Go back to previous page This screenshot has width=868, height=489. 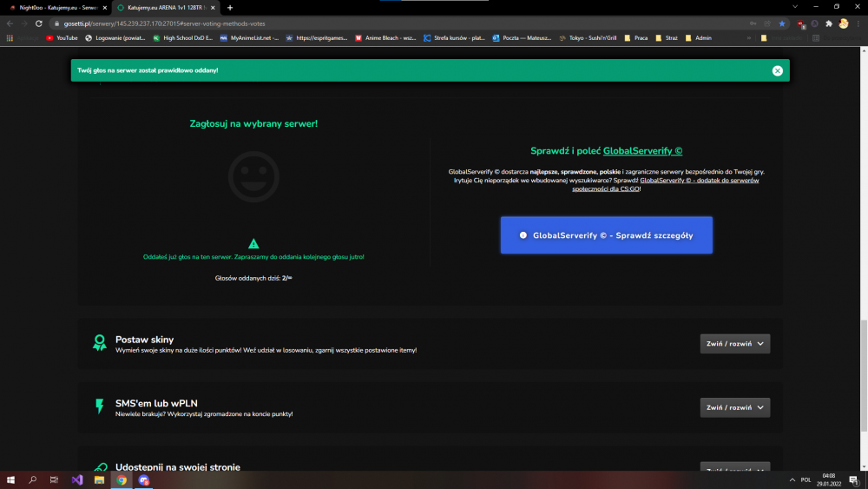pyautogui.click(x=10, y=23)
